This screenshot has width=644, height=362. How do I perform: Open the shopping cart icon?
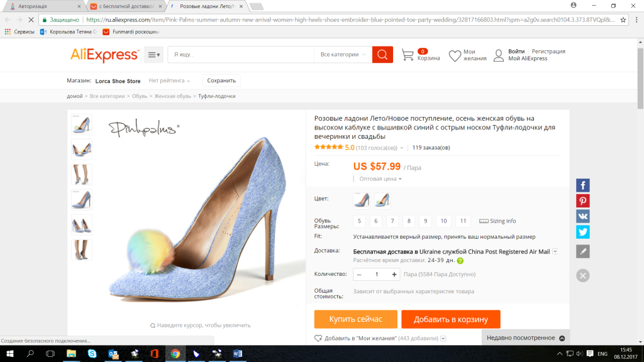[x=408, y=55]
